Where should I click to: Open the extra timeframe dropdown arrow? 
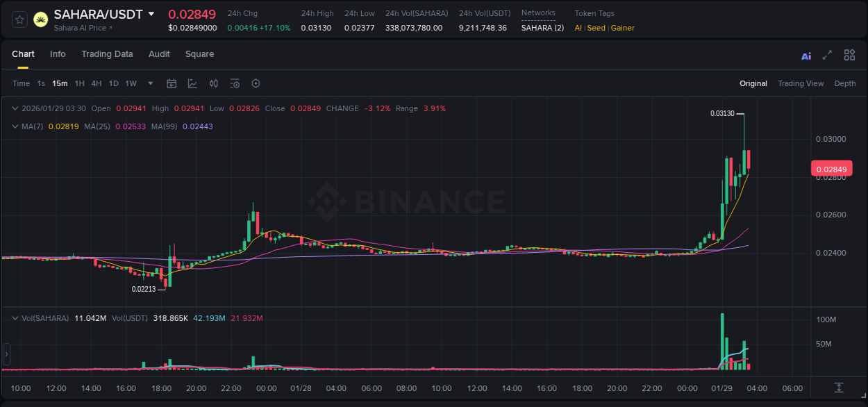pyautogui.click(x=149, y=83)
